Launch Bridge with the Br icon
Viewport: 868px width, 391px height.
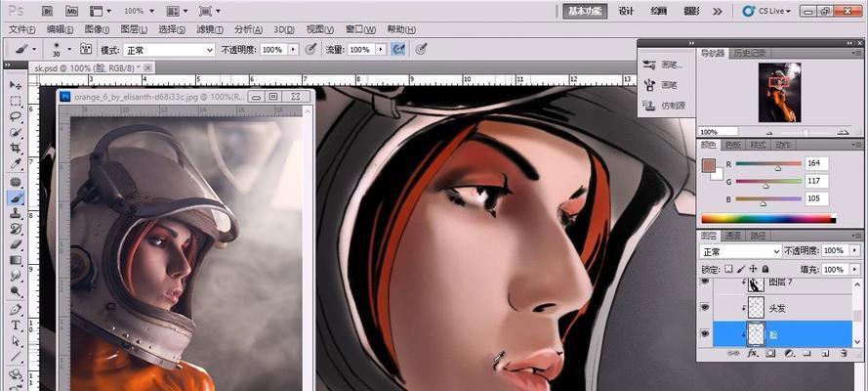point(48,11)
